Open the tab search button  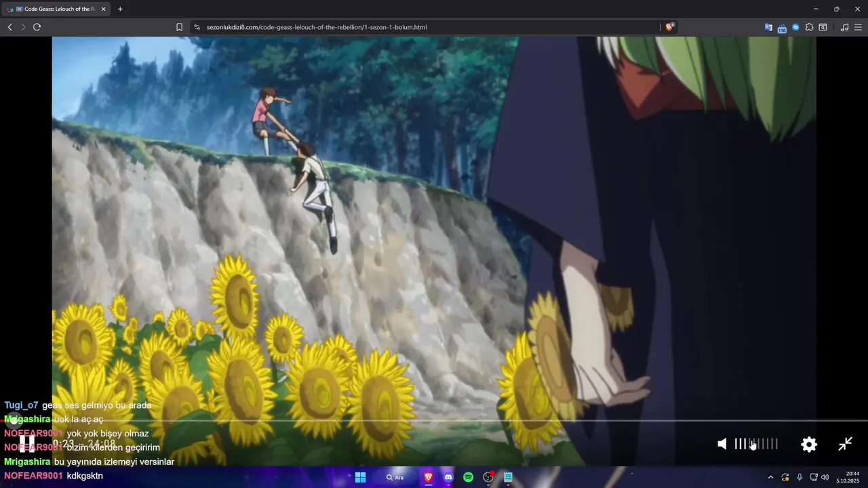pyautogui.click(x=823, y=27)
